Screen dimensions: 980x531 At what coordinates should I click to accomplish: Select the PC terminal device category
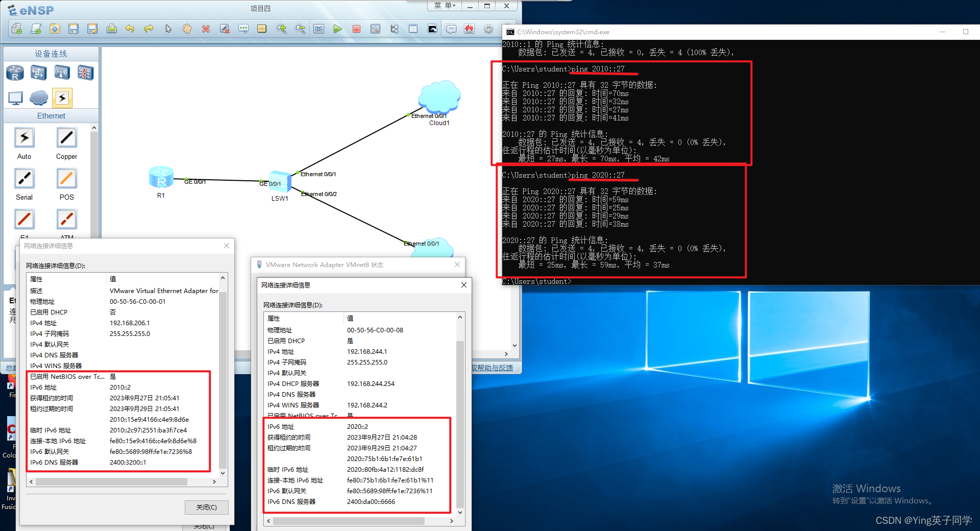15,98
